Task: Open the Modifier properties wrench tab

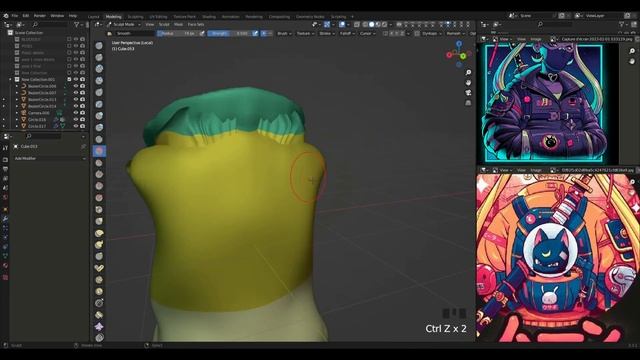Action: (x=5, y=219)
